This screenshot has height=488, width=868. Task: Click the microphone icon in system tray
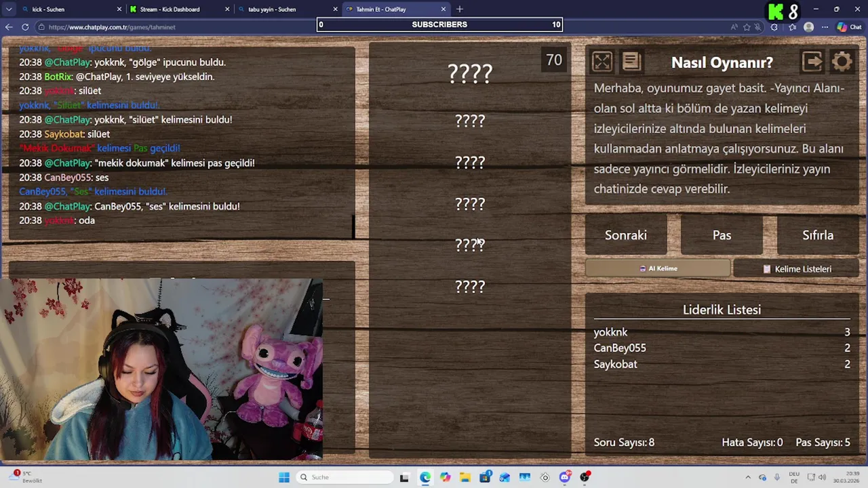pyautogui.click(x=777, y=477)
